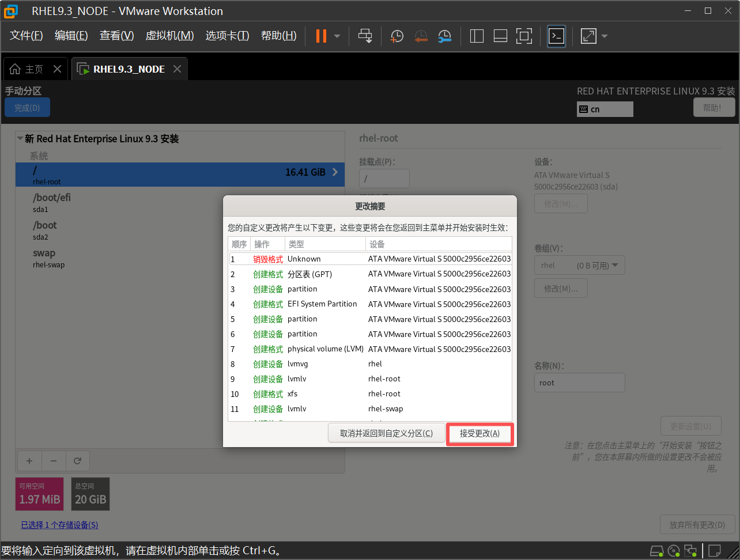Select row 11 lvmlv rhel-swap
This screenshot has height=560, width=740.
[x=370, y=409]
